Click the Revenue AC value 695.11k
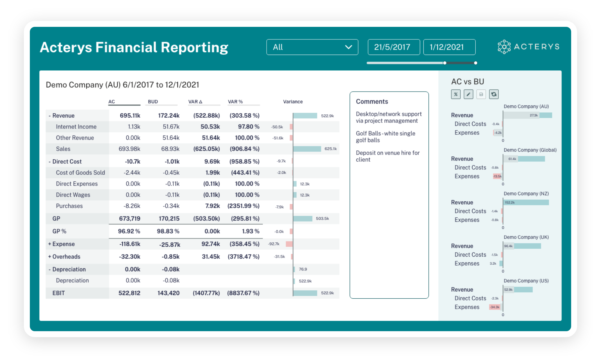 pyautogui.click(x=130, y=116)
